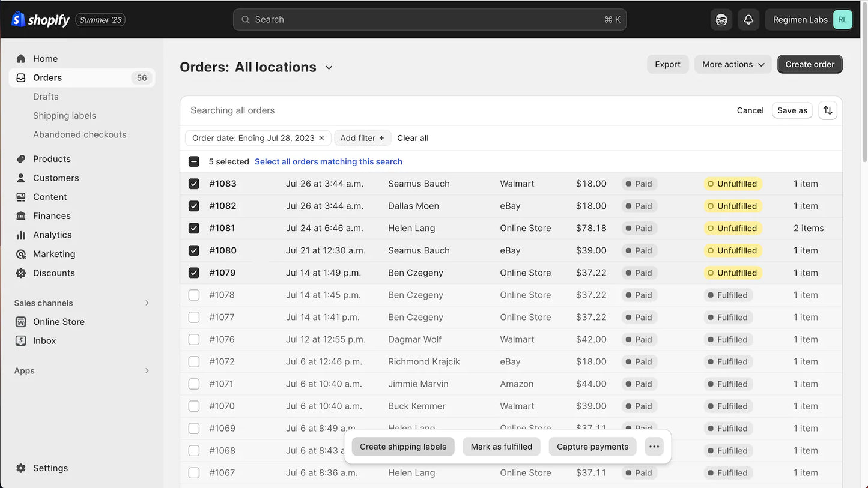Click the notifications bell
This screenshot has width=868, height=488.
748,19
